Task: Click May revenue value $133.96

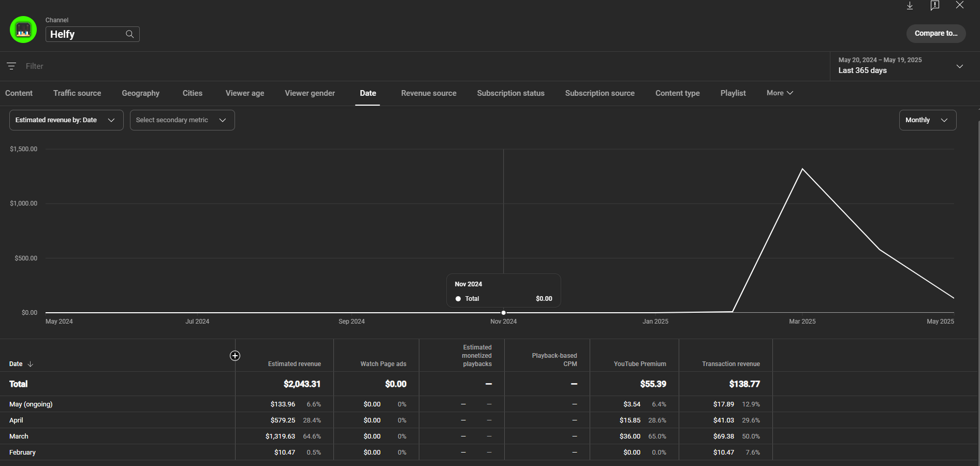Action: (x=283, y=404)
